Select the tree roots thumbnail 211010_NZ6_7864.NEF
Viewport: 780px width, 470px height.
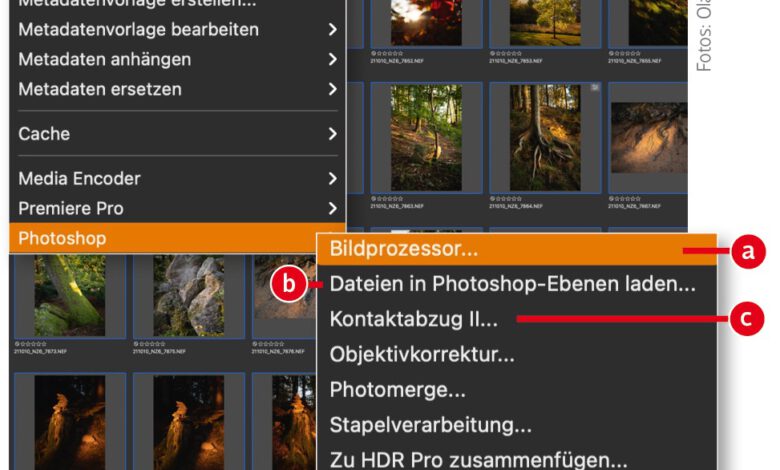coord(545,138)
